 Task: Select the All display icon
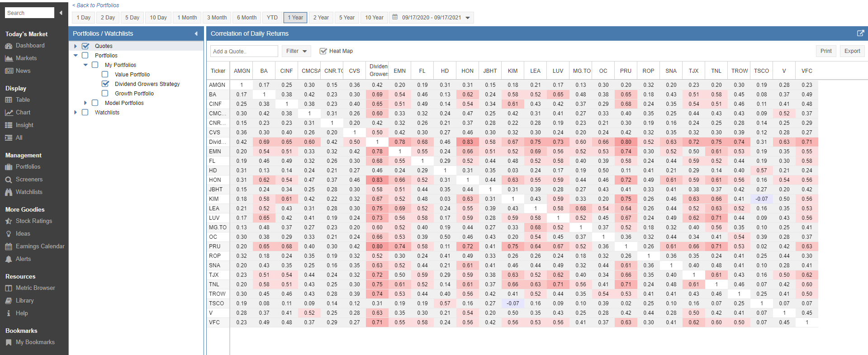9,138
